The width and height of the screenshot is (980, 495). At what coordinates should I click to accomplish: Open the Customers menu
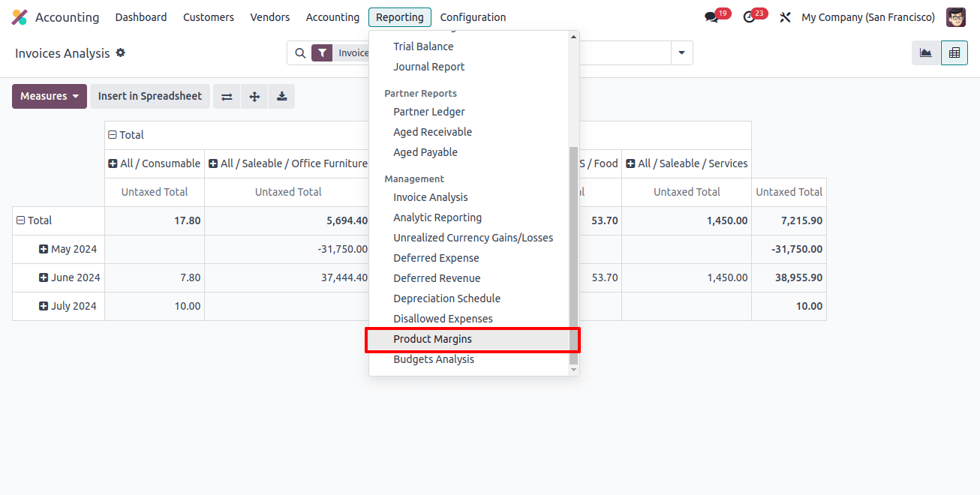pos(209,17)
